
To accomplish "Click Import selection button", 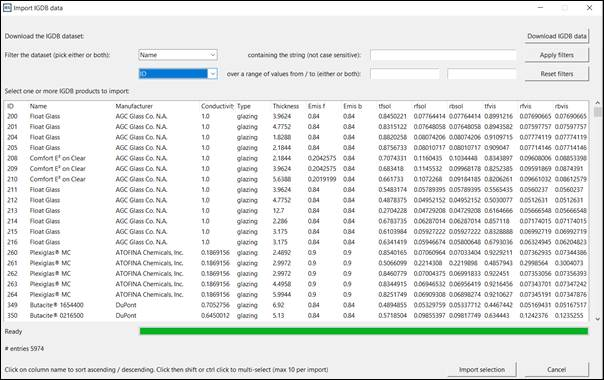I will pyautogui.click(x=482, y=370).
